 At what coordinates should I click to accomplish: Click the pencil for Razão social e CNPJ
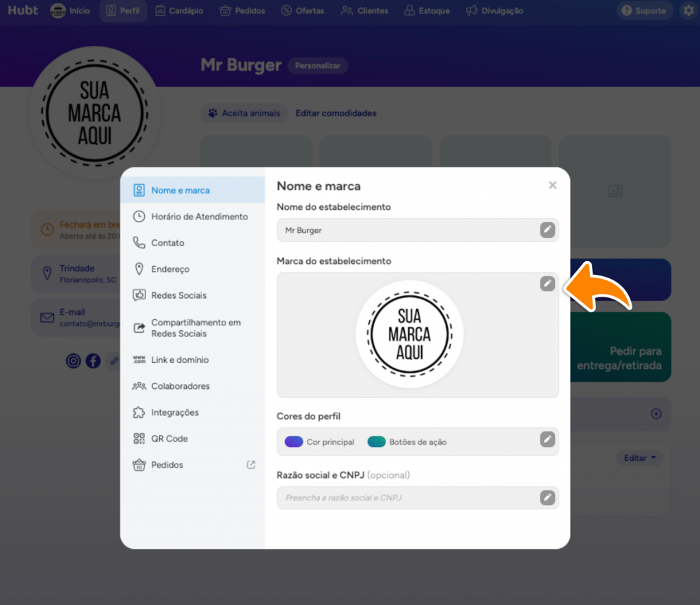[x=548, y=498]
